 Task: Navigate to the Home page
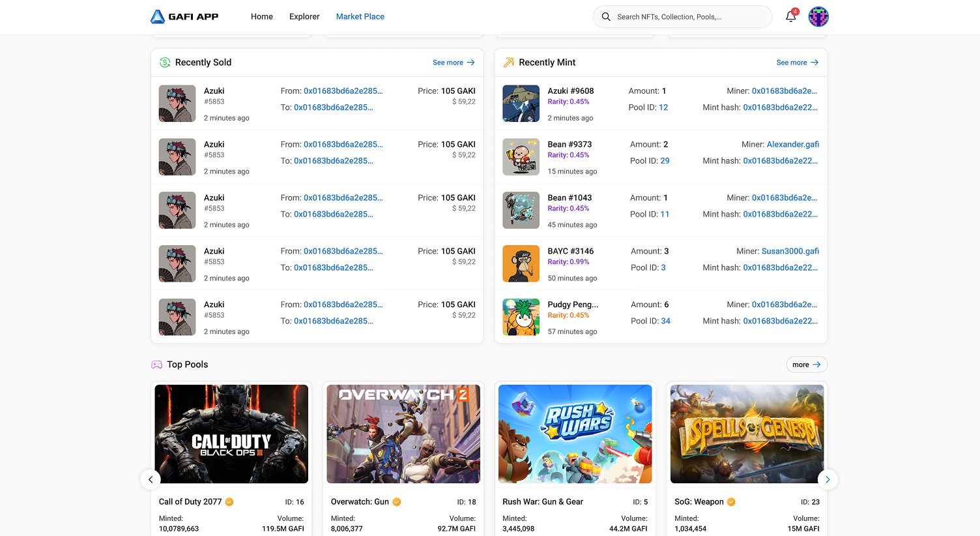coord(261,17)
